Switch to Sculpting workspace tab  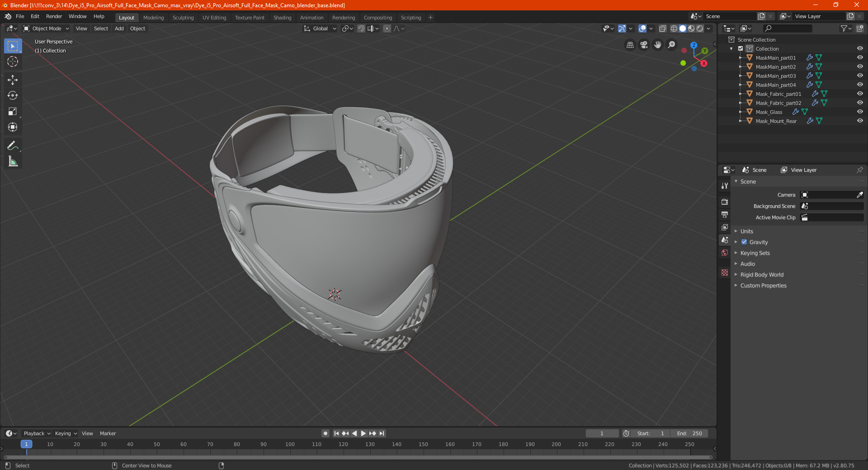(183, 18)
